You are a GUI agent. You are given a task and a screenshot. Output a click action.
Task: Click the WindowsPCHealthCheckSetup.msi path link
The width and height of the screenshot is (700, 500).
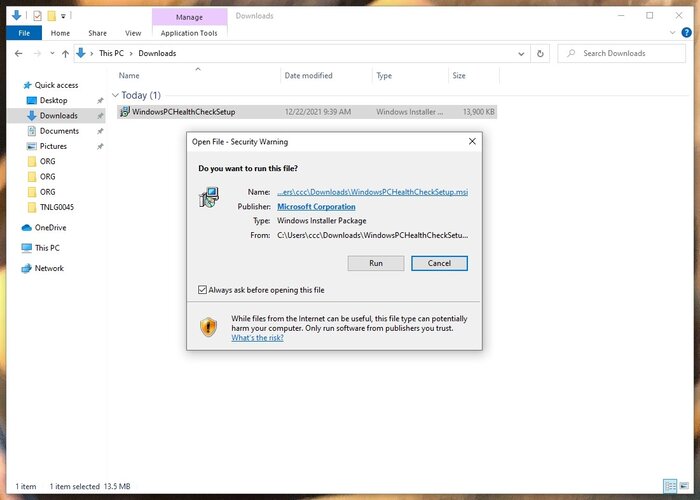click(x=372, y=192)
